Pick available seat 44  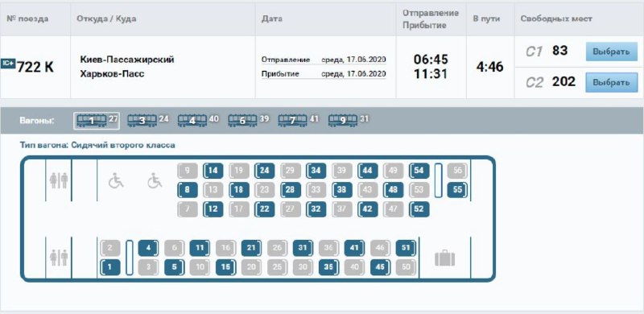coord(368,171)
